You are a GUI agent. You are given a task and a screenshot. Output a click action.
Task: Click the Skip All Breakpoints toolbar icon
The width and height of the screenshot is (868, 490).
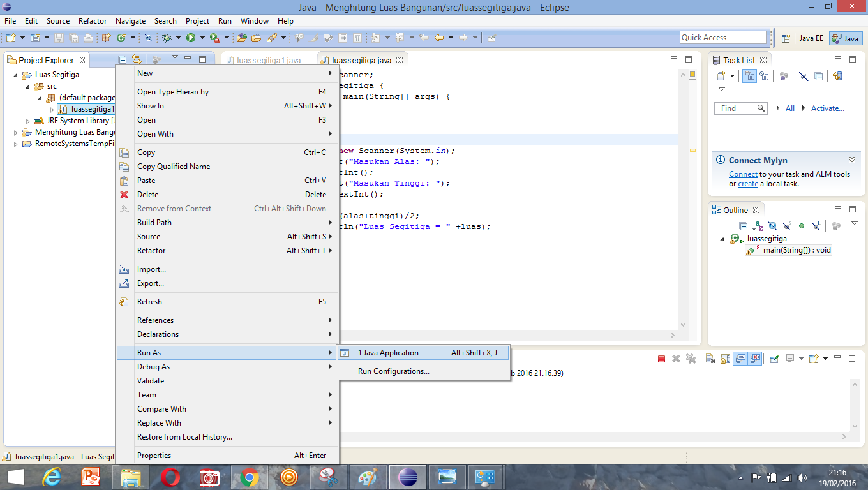pyautogui.click(x=148, y=38)
